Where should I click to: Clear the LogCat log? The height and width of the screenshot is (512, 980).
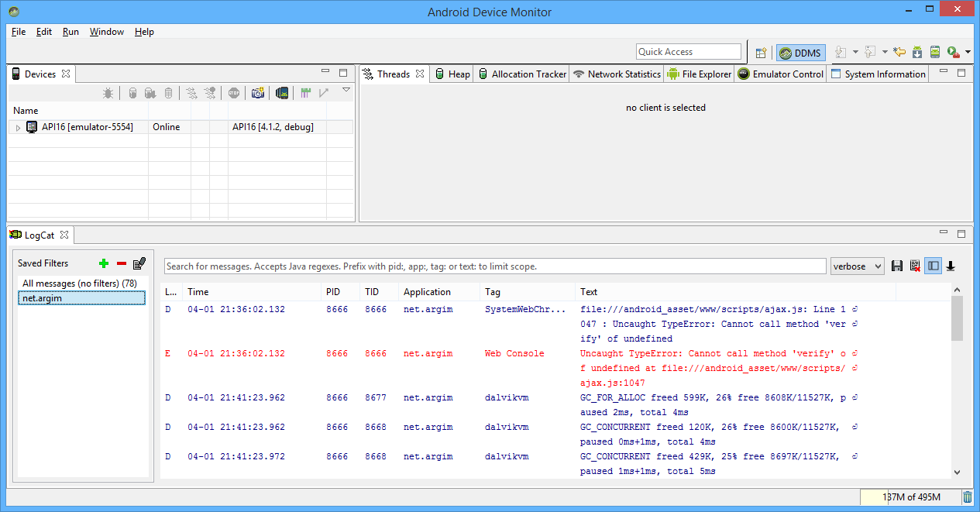point(915,266)
